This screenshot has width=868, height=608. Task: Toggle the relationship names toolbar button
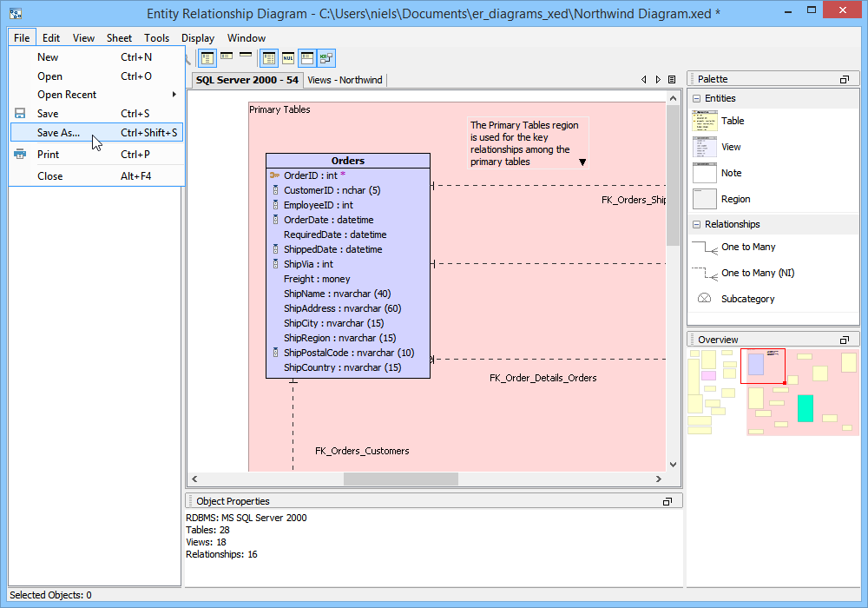pos(326,58)
